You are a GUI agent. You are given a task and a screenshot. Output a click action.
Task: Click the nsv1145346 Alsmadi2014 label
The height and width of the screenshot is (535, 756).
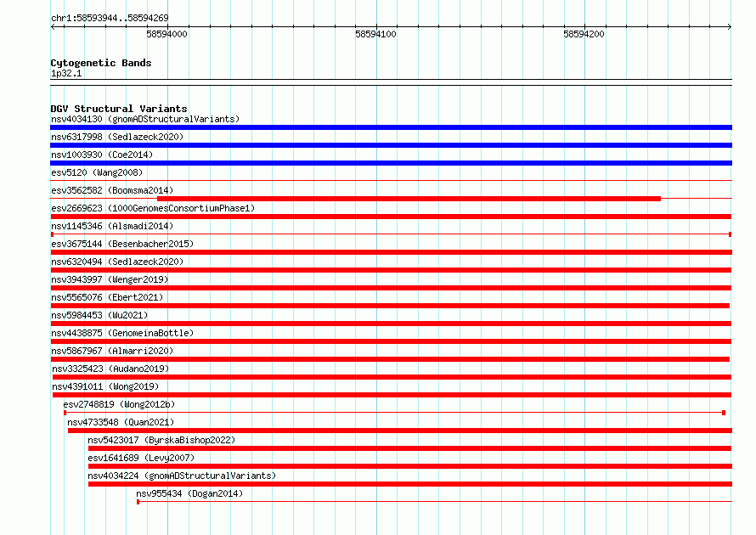pos(112,226)
